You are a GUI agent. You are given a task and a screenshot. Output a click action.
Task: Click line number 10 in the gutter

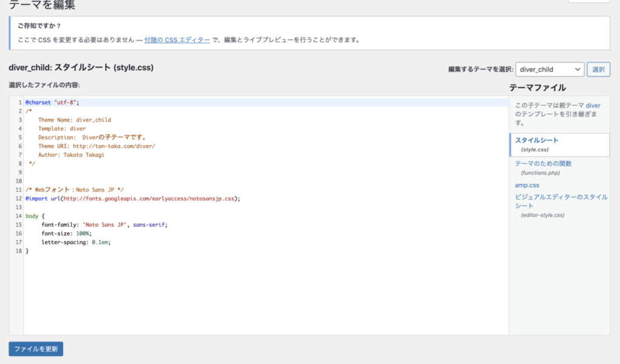pyautogui.click(x=19, y=181)
